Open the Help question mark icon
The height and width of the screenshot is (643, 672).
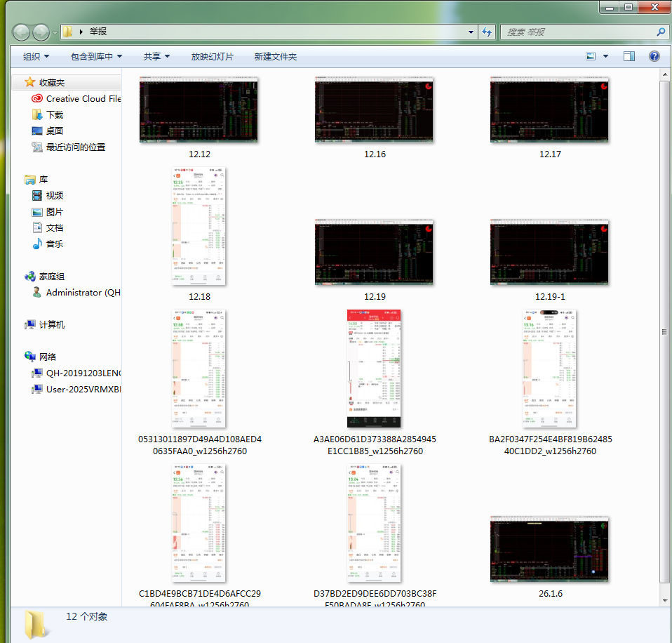(x=654, y=56)
